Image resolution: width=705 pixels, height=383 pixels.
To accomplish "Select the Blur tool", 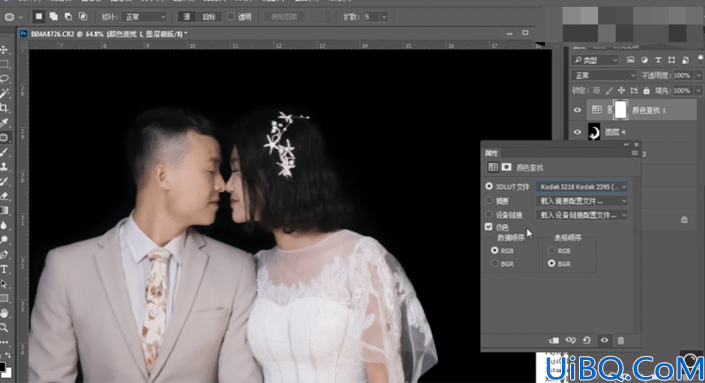I will point(4,225).
